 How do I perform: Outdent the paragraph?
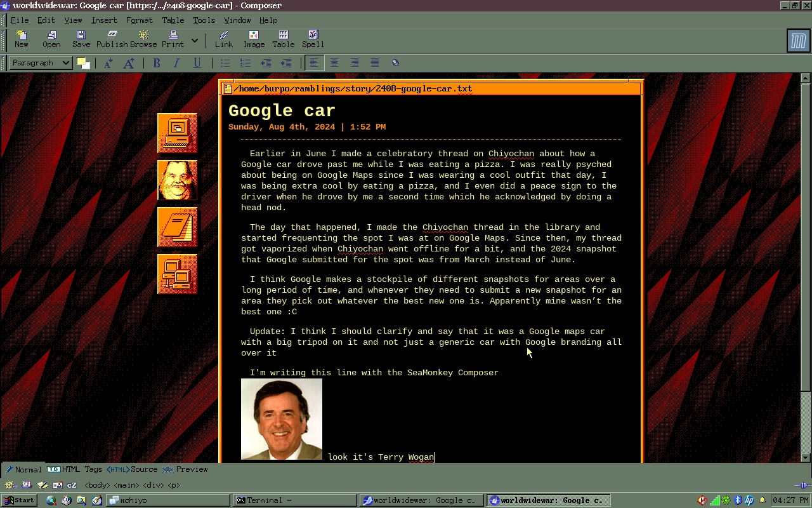click(x=266, y=63)
